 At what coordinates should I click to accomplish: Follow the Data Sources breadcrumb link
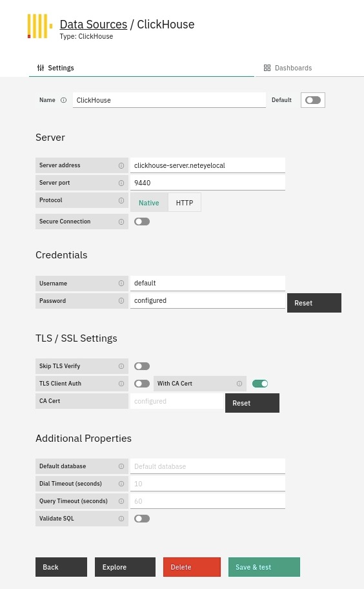coord(94,25)
